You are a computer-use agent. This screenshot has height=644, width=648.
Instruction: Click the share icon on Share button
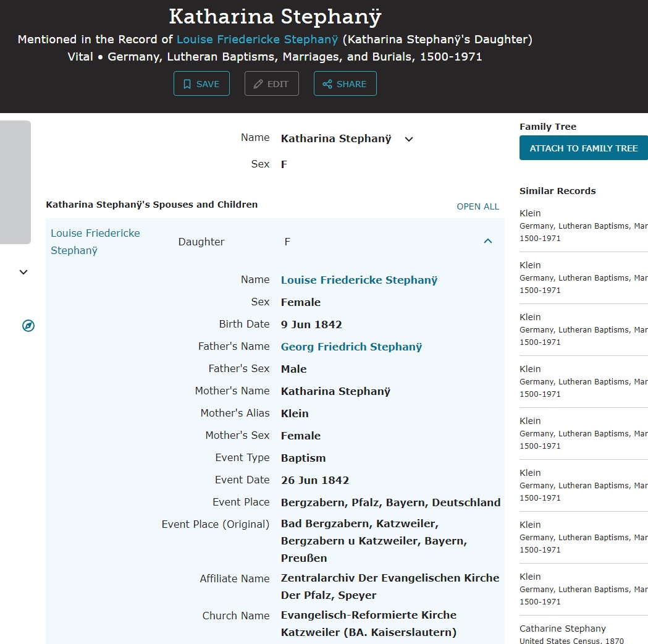coord(327,84)
